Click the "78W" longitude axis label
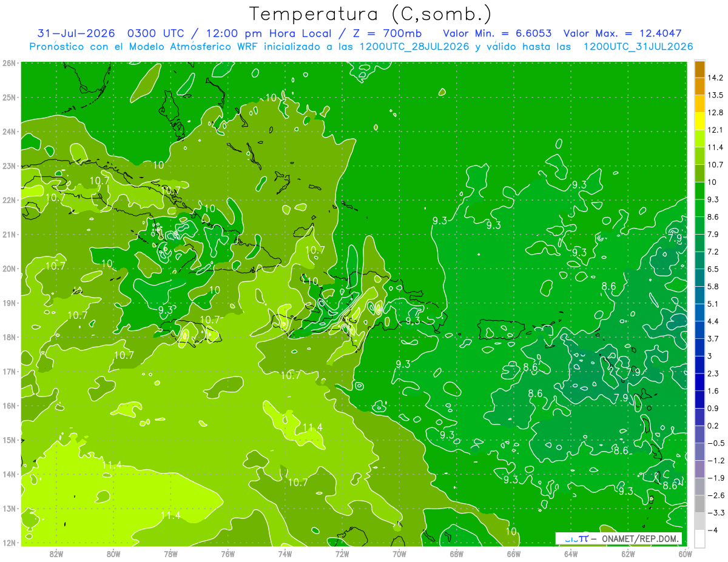The image size is (728, 562). pos(170,553)
